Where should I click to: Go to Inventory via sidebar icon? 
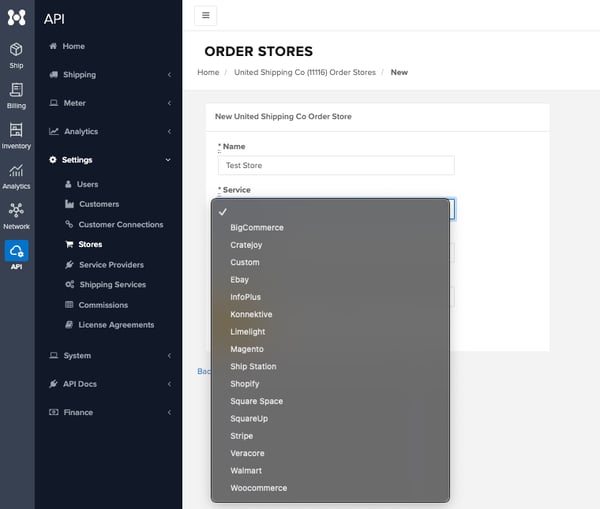tap(16, 135)
